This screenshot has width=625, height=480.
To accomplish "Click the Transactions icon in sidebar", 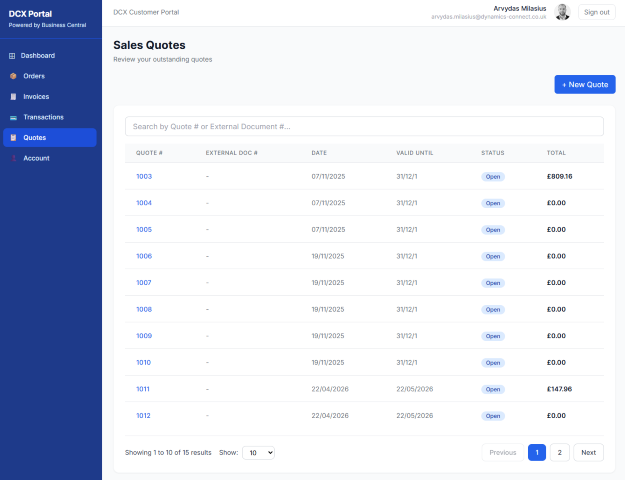I will (x=13, y=117).
